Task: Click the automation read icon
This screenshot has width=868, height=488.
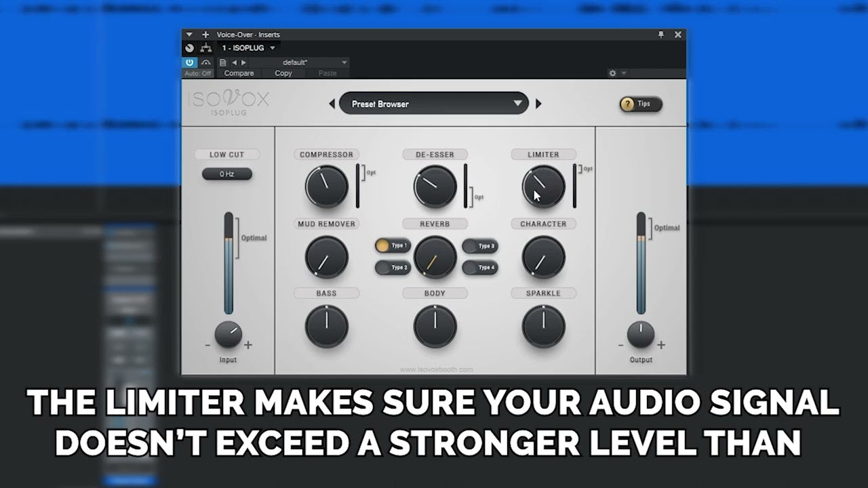Action: coord(206,62)
